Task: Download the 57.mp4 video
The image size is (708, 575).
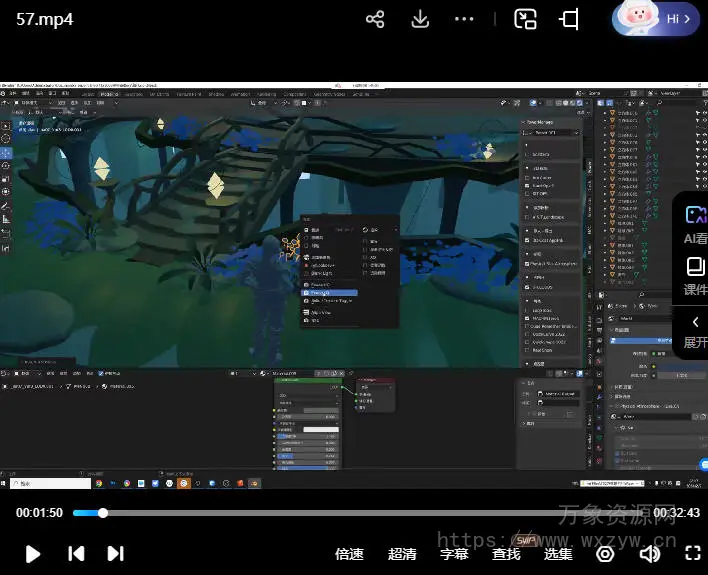Action: point(420,19)
